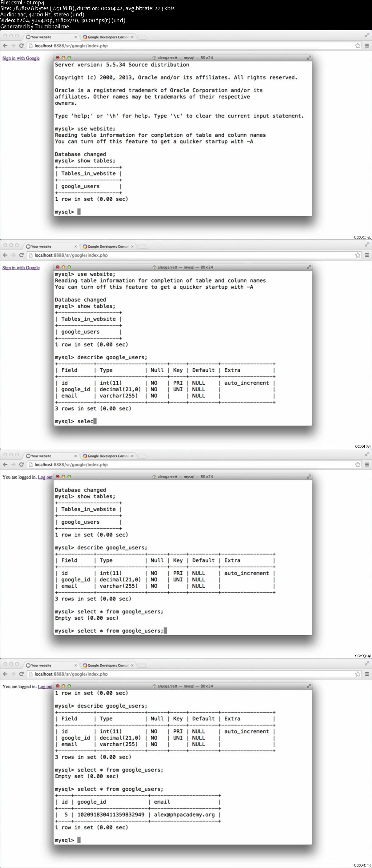
Task: Click browser fullscreen icon in second frame
Action: (367, 245)
